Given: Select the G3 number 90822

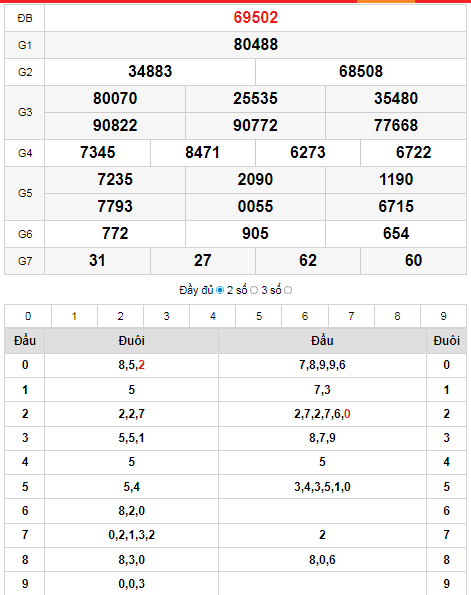Looking at the screenshot, I should (x=115, y=125).
